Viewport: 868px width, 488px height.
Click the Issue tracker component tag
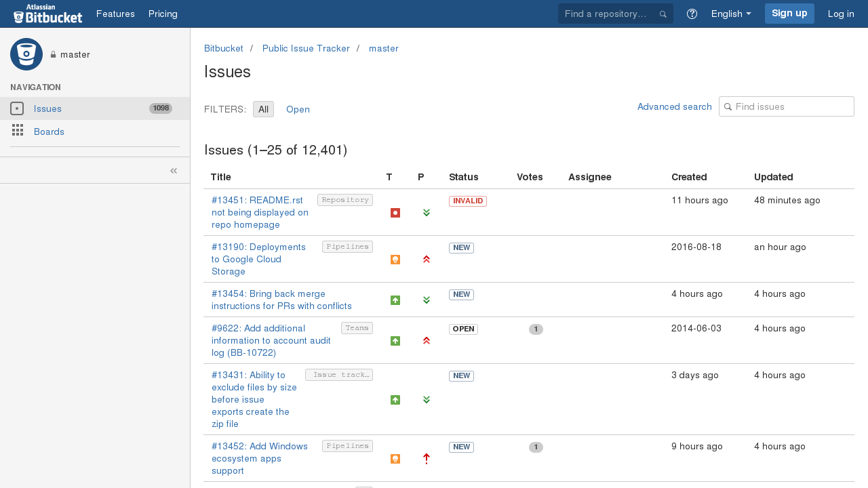click(339, 375)
